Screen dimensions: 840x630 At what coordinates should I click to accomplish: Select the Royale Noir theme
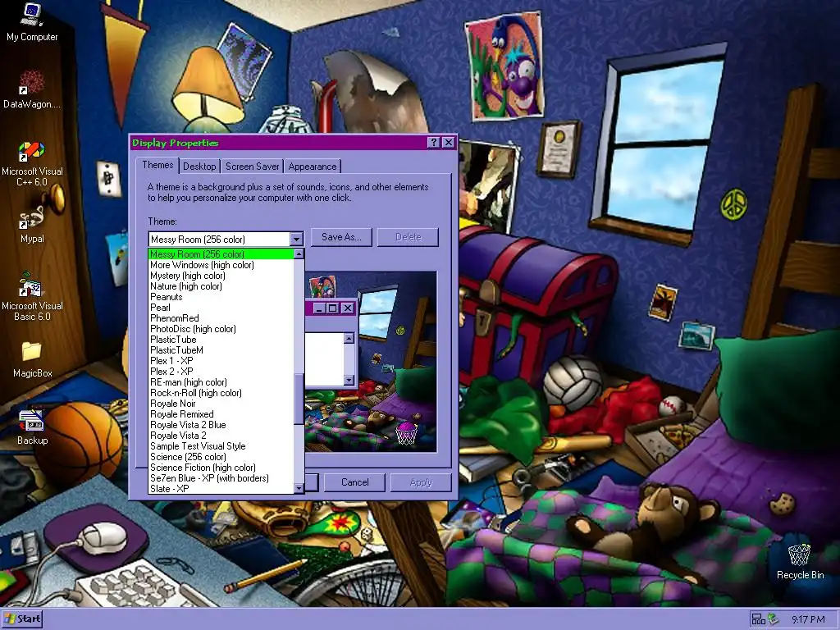pos(221,404)
